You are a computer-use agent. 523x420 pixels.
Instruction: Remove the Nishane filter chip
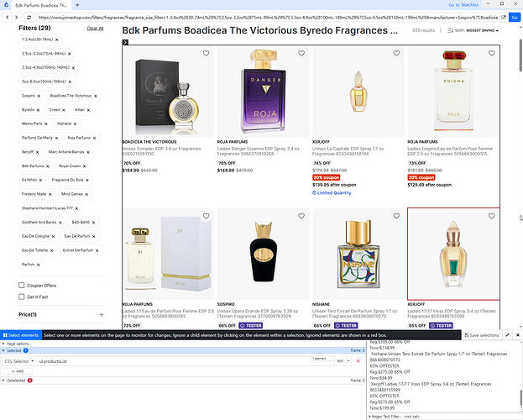[x=75, y=123]
